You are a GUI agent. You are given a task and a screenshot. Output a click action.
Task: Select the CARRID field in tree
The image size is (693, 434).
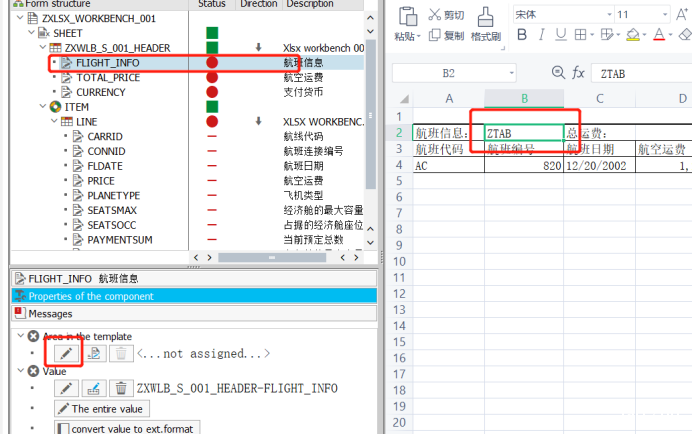pyautogui.click(x=105, y=137)
